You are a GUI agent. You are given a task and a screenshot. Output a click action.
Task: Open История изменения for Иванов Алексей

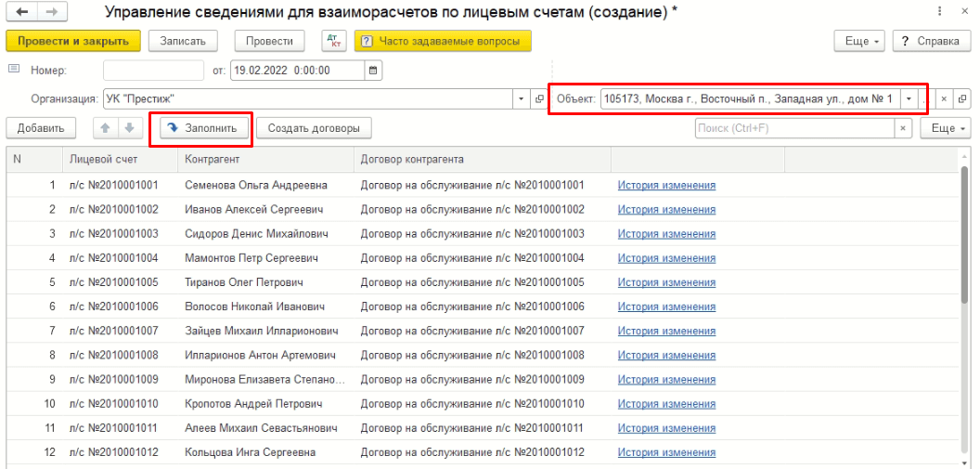point(667,210)
